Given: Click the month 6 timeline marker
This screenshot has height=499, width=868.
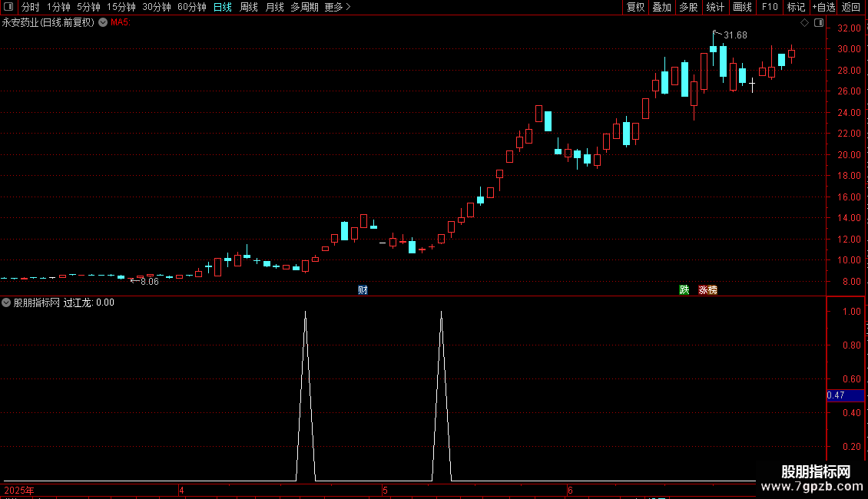Looking at the screenshot, I should click(570, 490).
